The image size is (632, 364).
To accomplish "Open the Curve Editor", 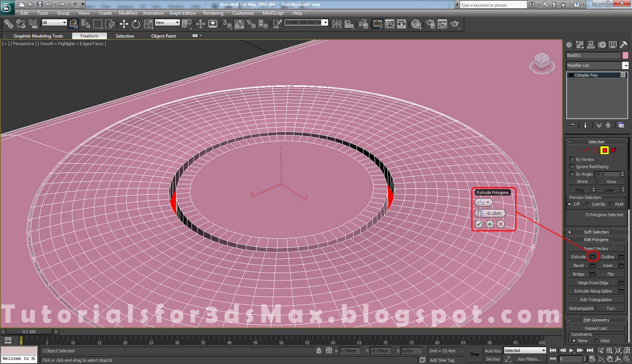I will [389, 24].
